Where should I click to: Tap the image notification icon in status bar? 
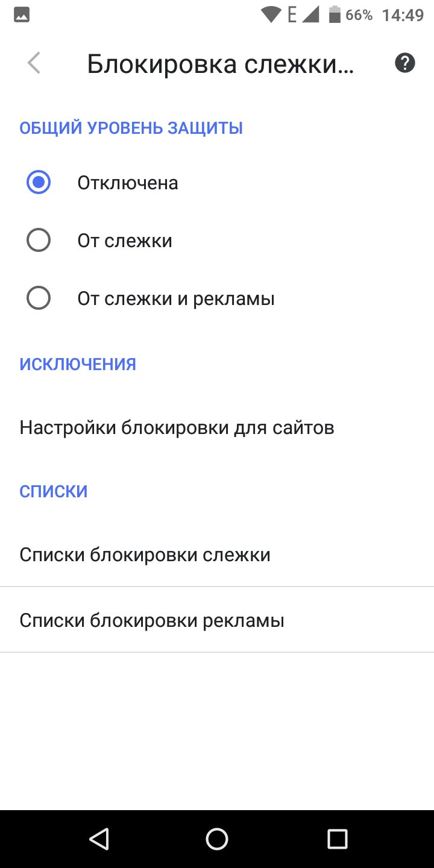(x=22, y=16)
